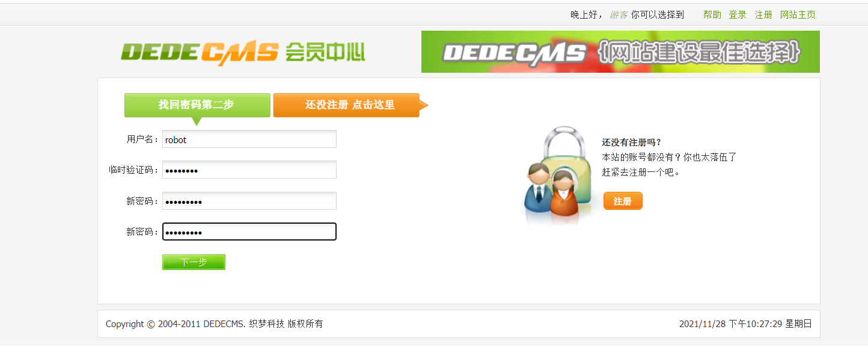Click the upper 新密码 password field
The width and height of the screenshot is (868, 362).
point(249,201)
